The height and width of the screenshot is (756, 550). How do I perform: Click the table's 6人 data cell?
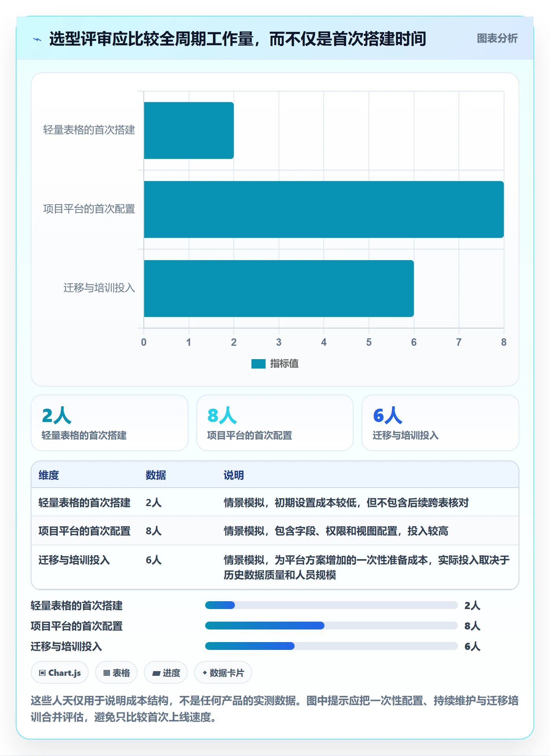154,560
